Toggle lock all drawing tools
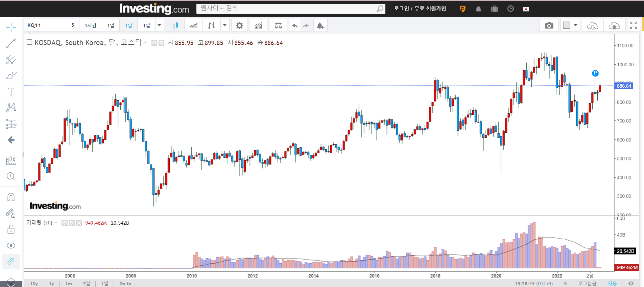 11,229
